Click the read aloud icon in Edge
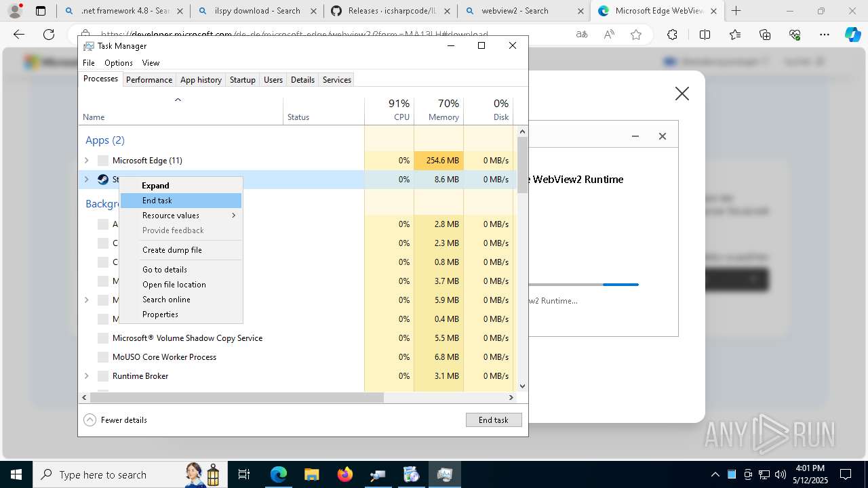The width and height of the screenshot is (868, 488). coord(609,35)
